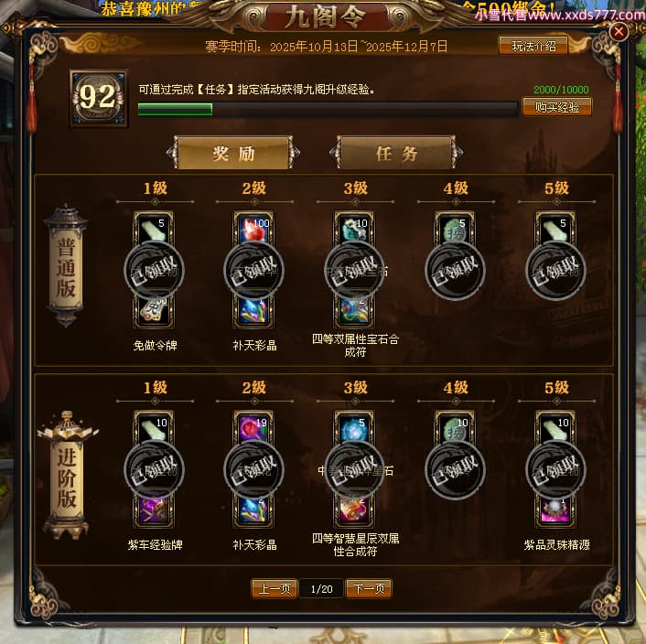Click the level 92 badge emblem
The width and height of the screenshot is (646, 644).
98,98
